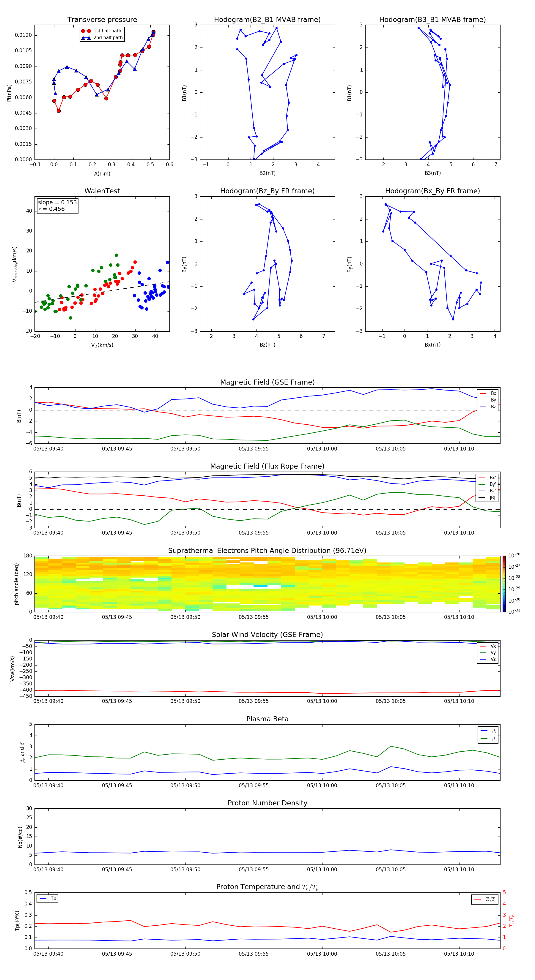Viewport: 535px width, 980px height.
Task: Select '1st half path' legend entry
Action: point(102,31)
